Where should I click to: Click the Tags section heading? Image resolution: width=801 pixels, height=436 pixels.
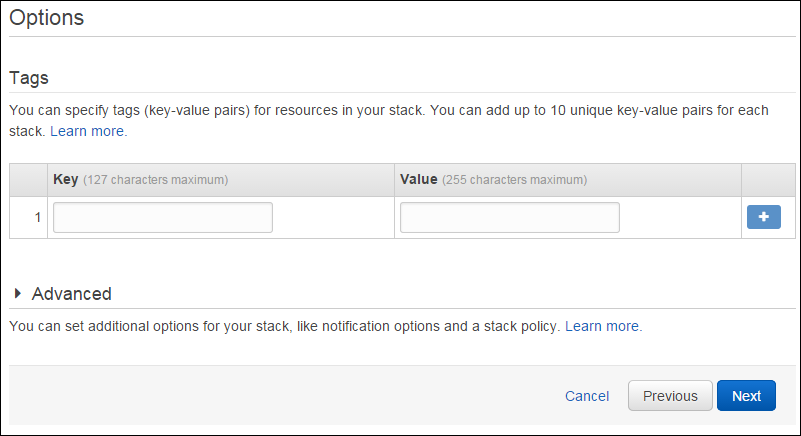(29, 78)
